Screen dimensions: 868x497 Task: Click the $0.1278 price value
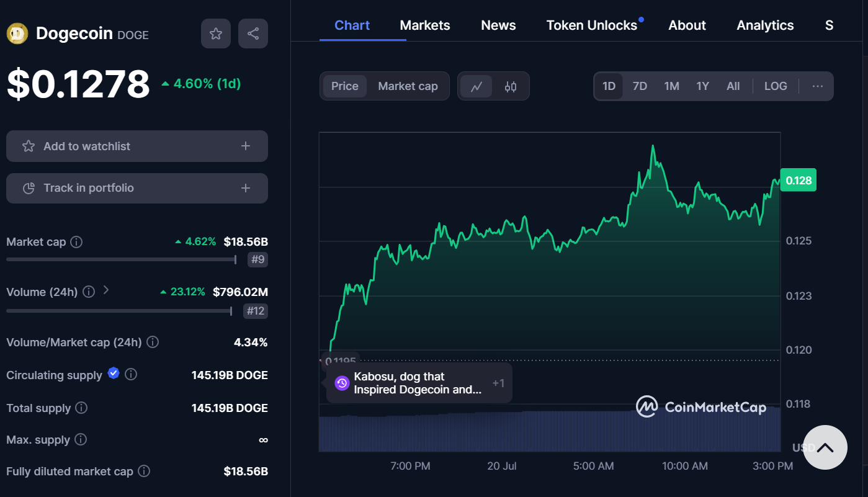[78, 84]
